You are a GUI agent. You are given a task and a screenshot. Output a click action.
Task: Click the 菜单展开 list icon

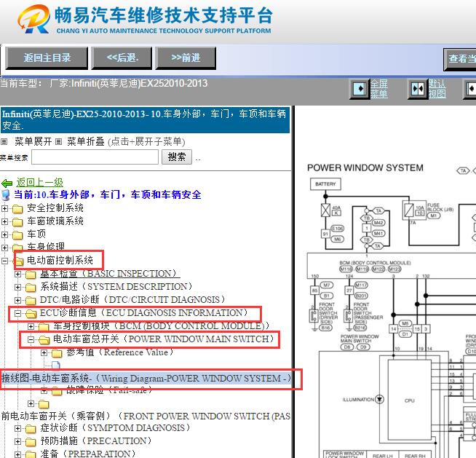click(x=4, y=142)
